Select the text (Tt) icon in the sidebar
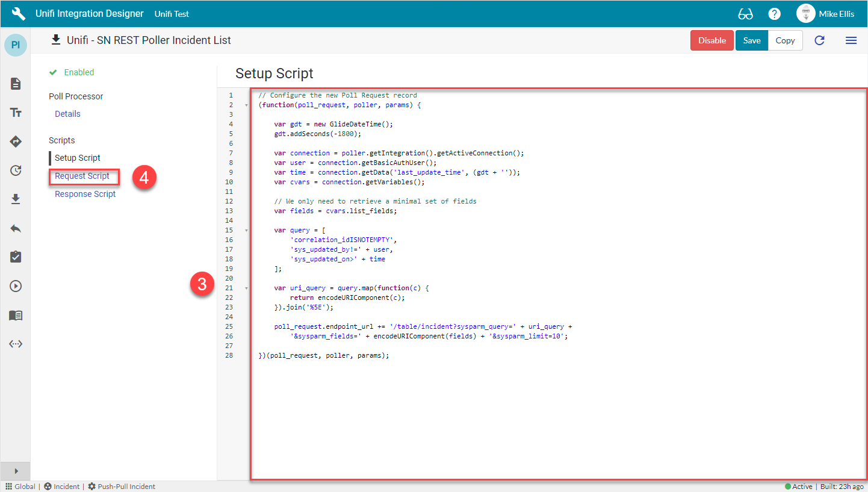The height and width of the screenshot is (492, 868). 15,112
